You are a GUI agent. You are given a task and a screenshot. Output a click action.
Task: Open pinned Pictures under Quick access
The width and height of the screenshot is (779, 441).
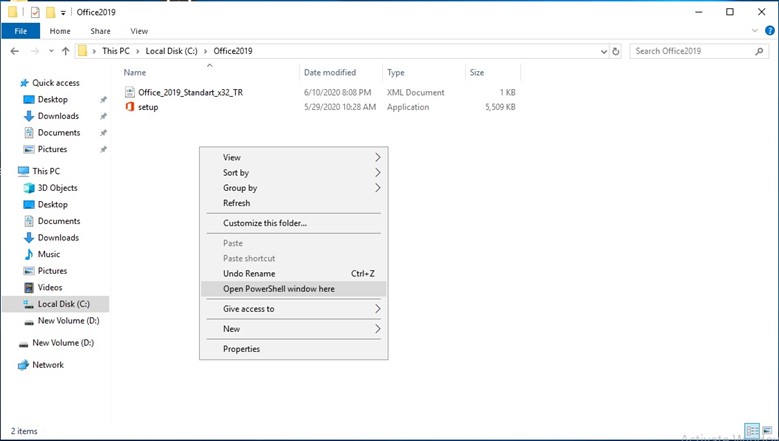(x=52, y=149)
